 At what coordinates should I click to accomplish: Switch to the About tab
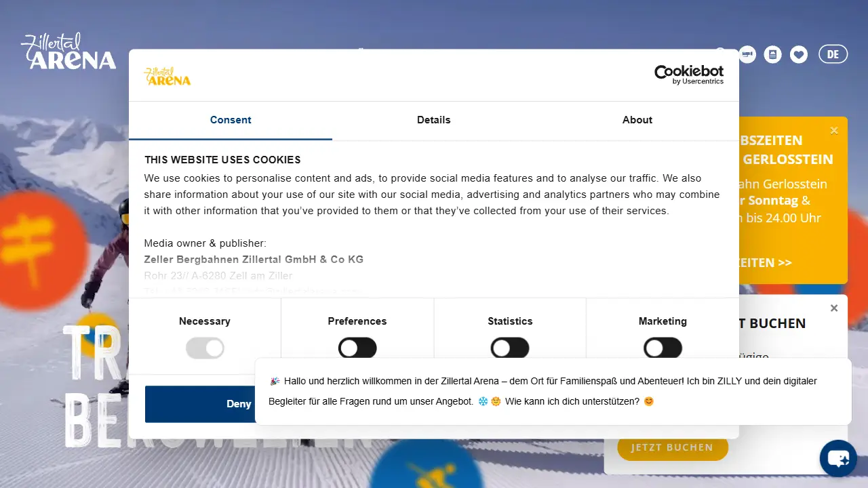pos(637,120)
